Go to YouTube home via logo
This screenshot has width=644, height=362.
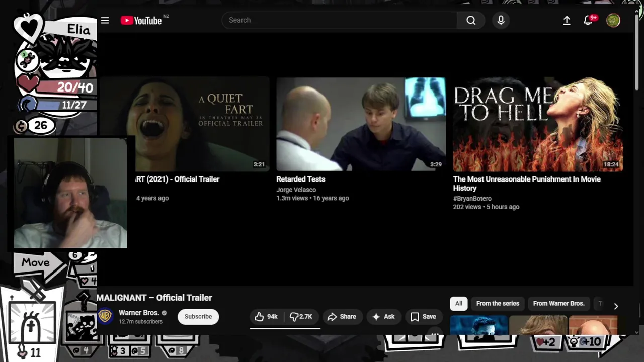[x=141, y=20]
